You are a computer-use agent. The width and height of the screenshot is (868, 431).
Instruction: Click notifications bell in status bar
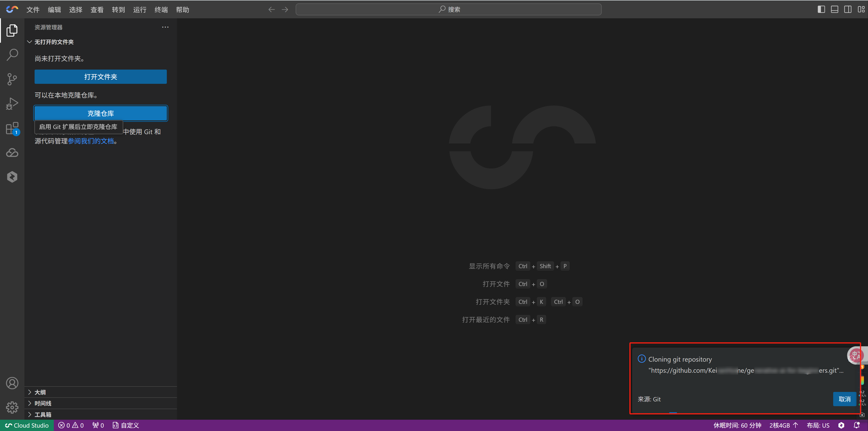[x=856, y=425]
